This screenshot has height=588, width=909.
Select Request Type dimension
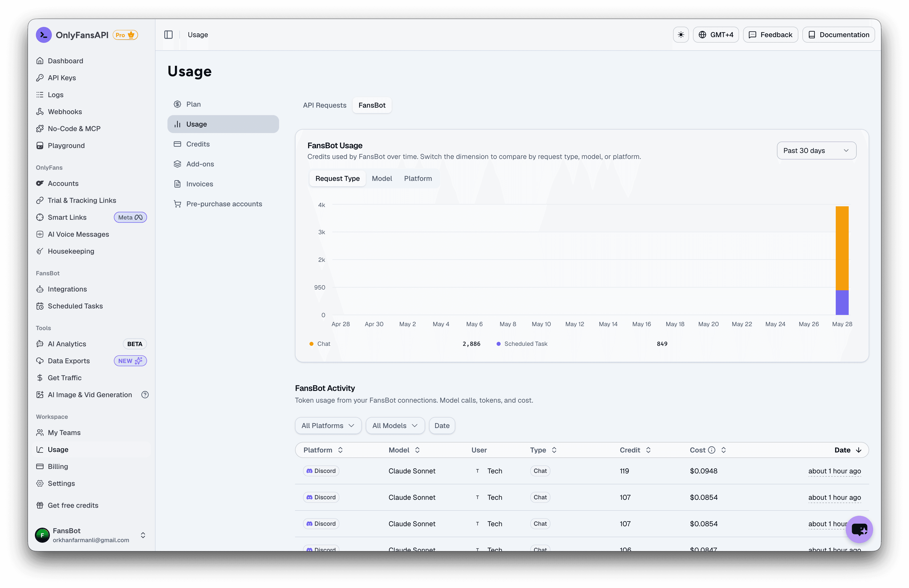click(x=337, y=178)
